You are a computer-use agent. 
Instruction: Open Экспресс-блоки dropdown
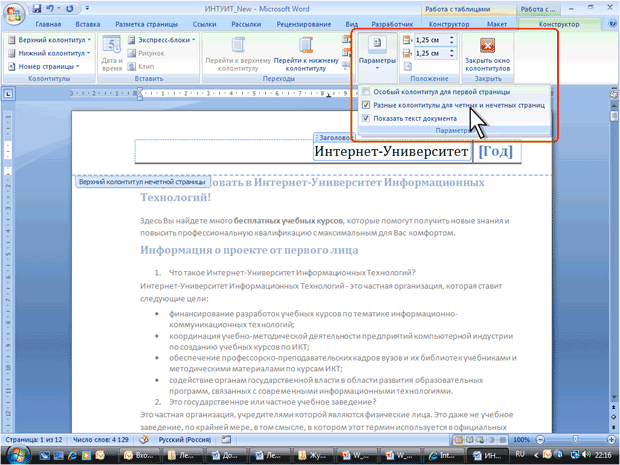(162, 40)
